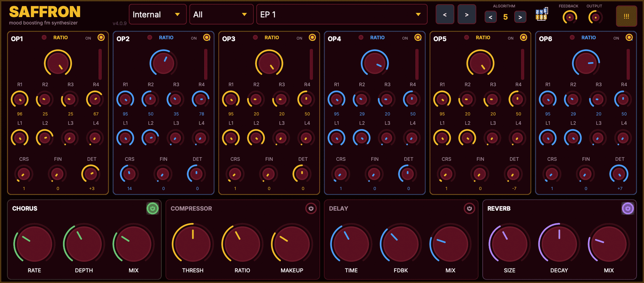Image resolution: width=644 pixels, height=283 pixels.
Task: Click the OP1 R4 envelope rate knob
Action: [96, 99]
